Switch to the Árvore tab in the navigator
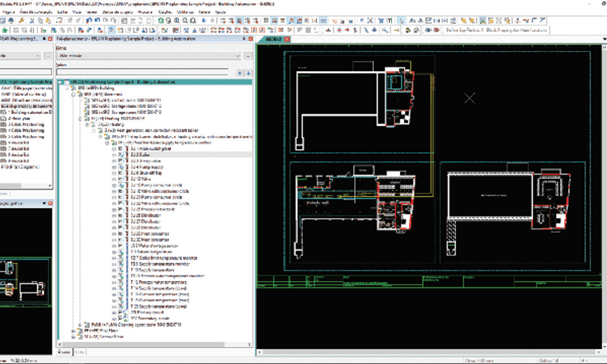The width and height of the screenshot is (607, 364). (64, 352)
